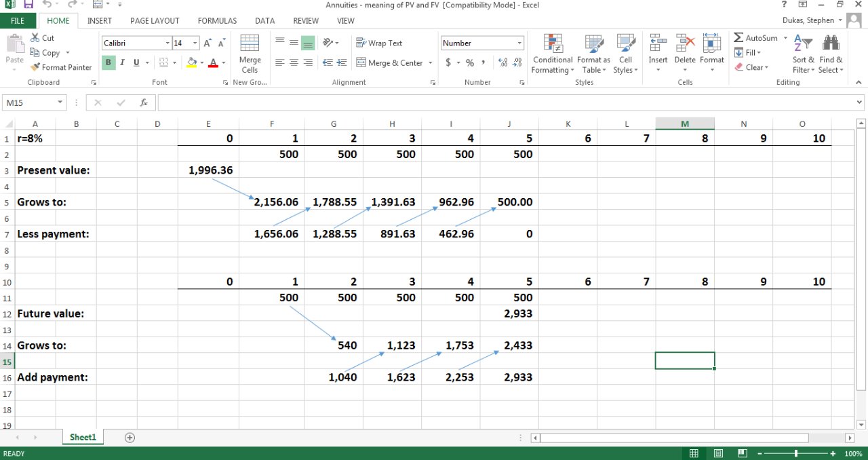The image size is (868, 460).
Task: Click the Merge Cells icon
Action: [x=250, y=44]
